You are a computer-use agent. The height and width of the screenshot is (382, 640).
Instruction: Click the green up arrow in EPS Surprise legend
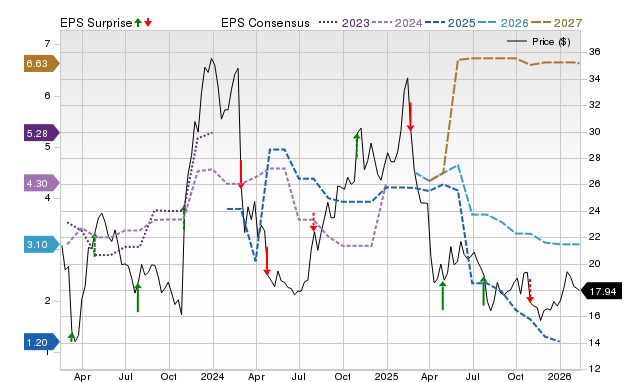pyautogui.click(x=138, y=23)
